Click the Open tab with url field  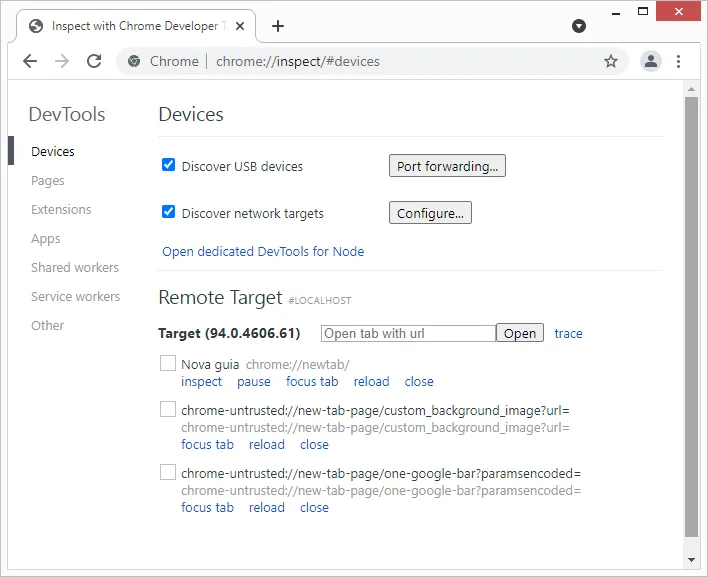[x=408, y=333]
